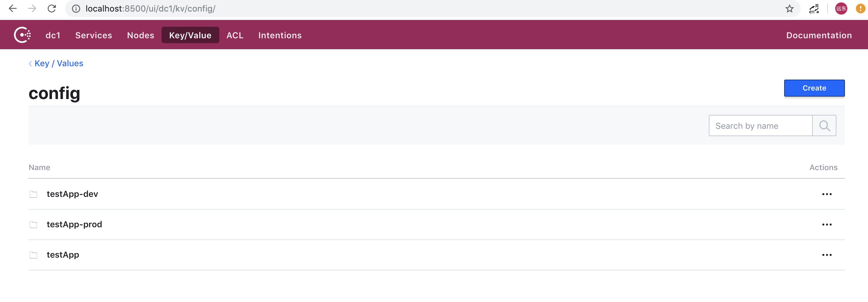Open actions menu for testApp-prod
This screenshot has height=302, width=868.
point(827,225)
